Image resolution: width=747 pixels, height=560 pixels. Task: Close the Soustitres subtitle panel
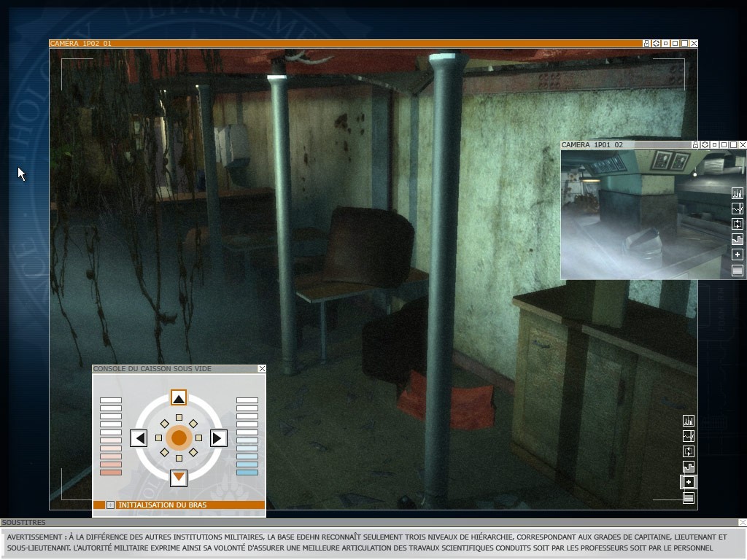742,522
